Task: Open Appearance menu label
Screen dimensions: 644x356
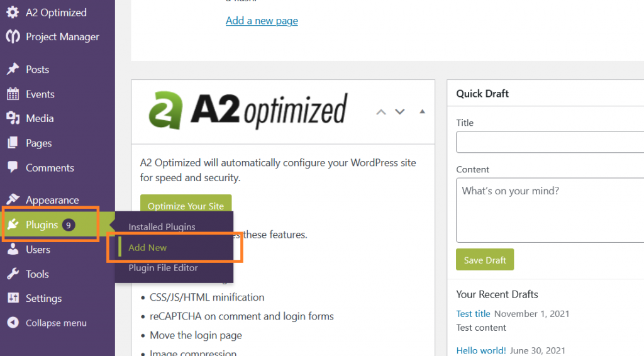Action: coord(52,200)
